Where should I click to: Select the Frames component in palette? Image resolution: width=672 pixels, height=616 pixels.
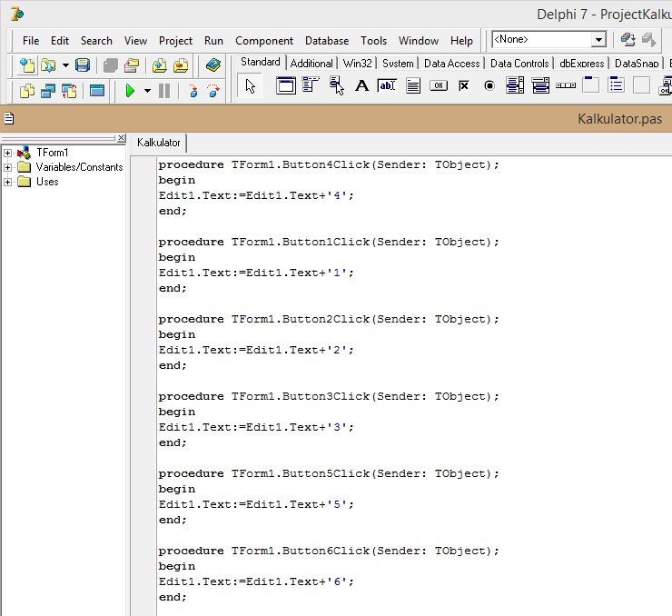286,85
